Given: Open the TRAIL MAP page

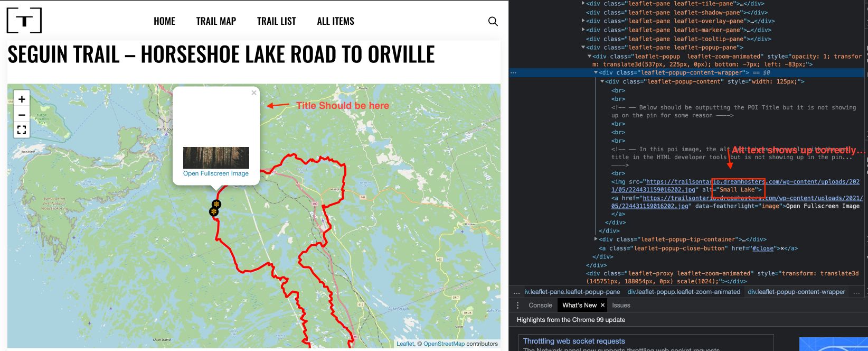Looking at the screenshot, I should coord(216,21).
